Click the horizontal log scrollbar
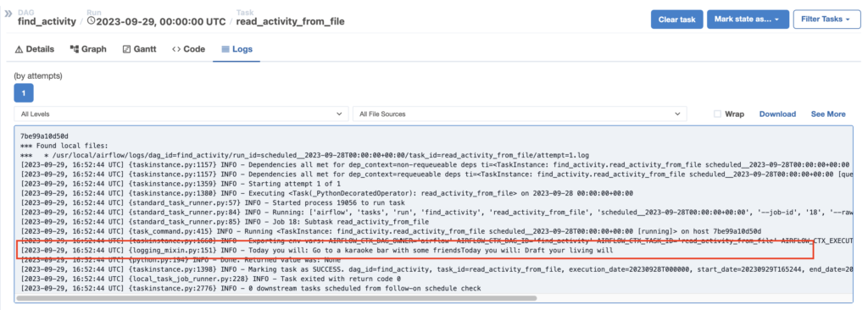Image resolution: width=868 pixels, height=310 pixels. point(277,298)
